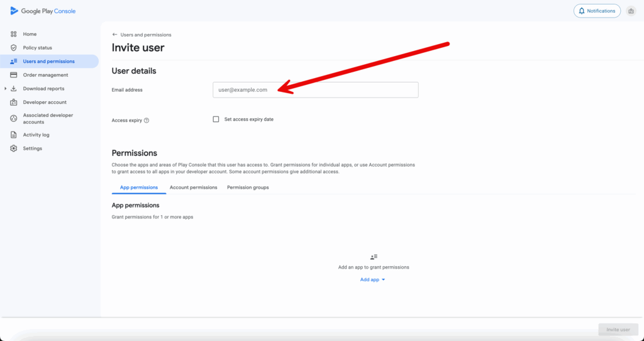Click the User details section heading

pos(134,70)
